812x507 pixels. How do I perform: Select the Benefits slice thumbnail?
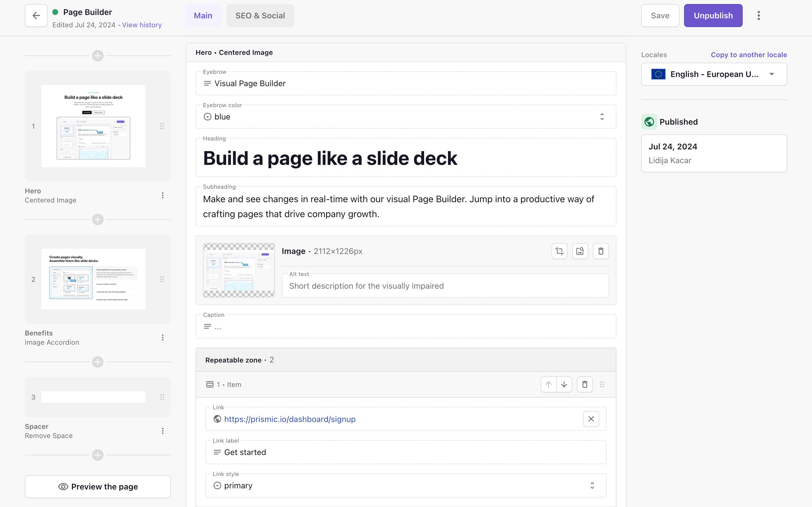coord(94,279)
